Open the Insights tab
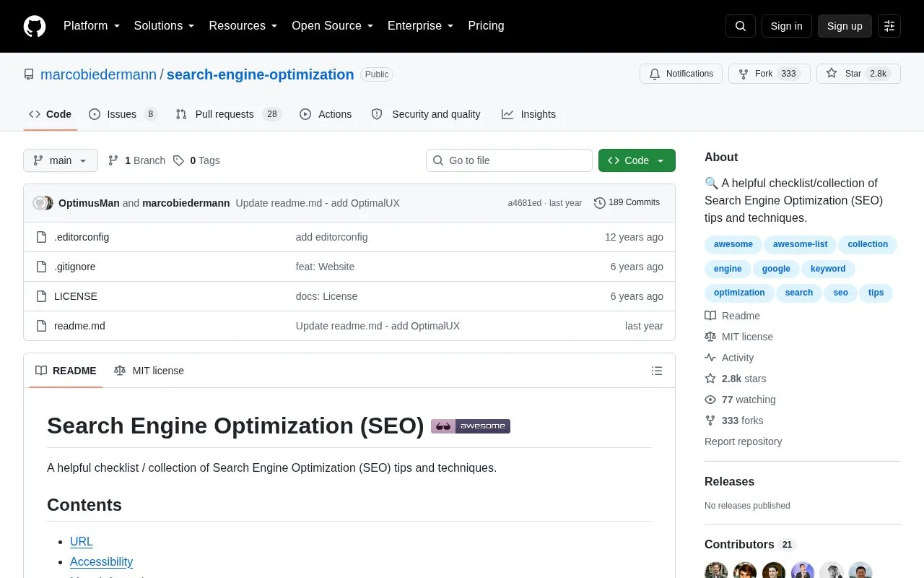924x578 pixels. (529, 114)
